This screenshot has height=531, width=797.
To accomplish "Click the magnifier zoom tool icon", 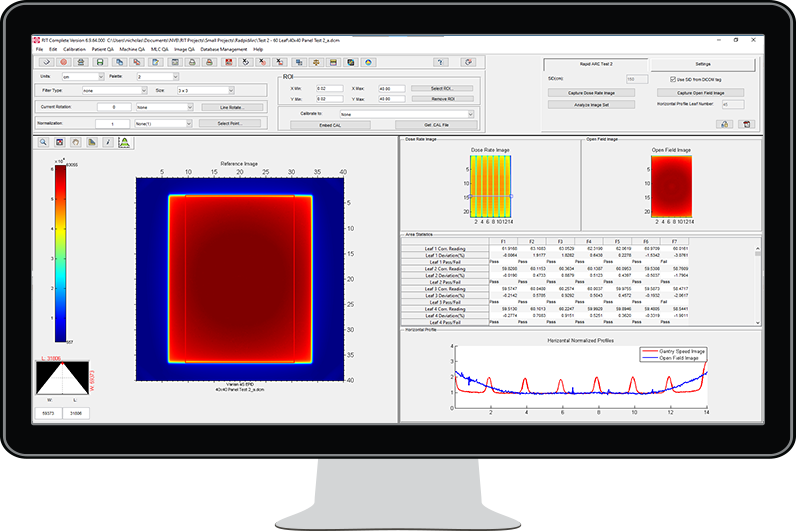I will click(44, 143).
